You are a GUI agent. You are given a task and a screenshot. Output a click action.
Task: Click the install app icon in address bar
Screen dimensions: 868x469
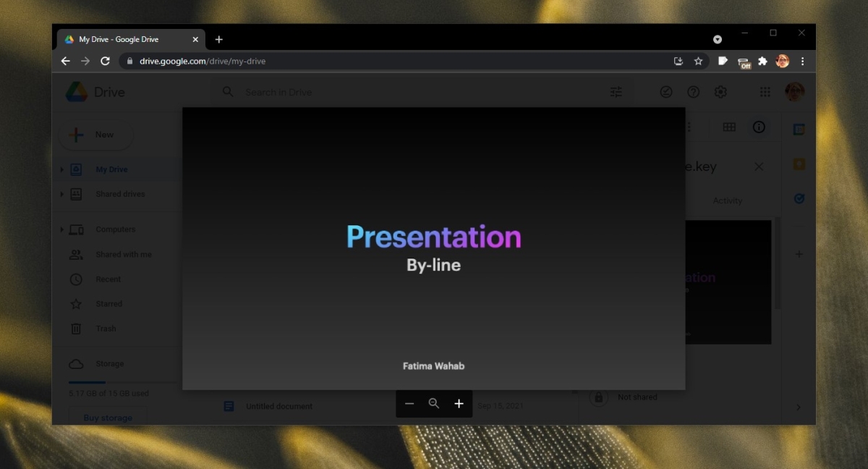point(678,62)
